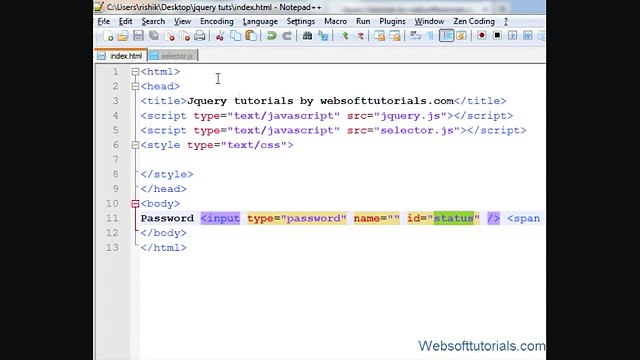The width and height of the screenshot is (640, 360).
Task: Switch to the selector.js tab
Action: (x=173, y=56)
